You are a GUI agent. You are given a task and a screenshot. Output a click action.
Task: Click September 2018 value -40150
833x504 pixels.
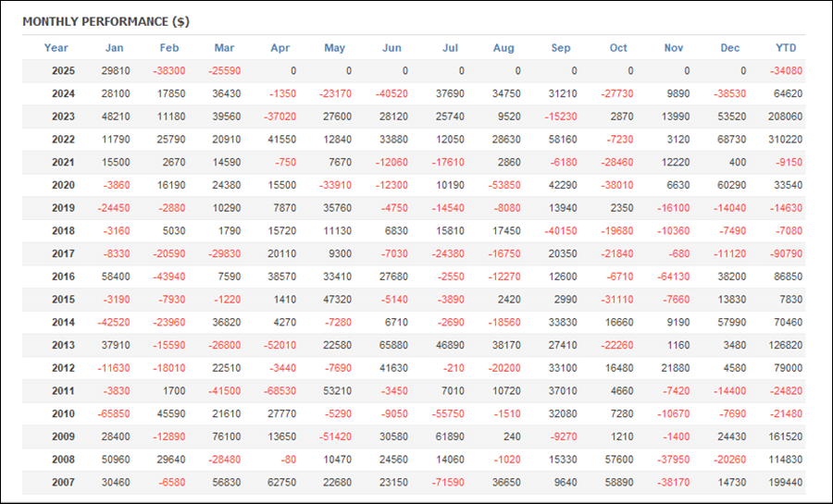click(x=561, y=231)
